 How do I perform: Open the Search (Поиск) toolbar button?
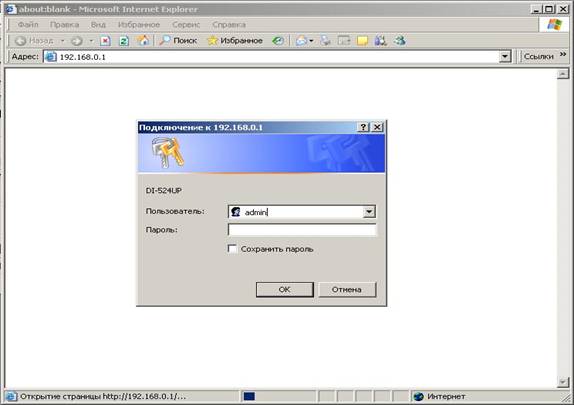[178, 40]
